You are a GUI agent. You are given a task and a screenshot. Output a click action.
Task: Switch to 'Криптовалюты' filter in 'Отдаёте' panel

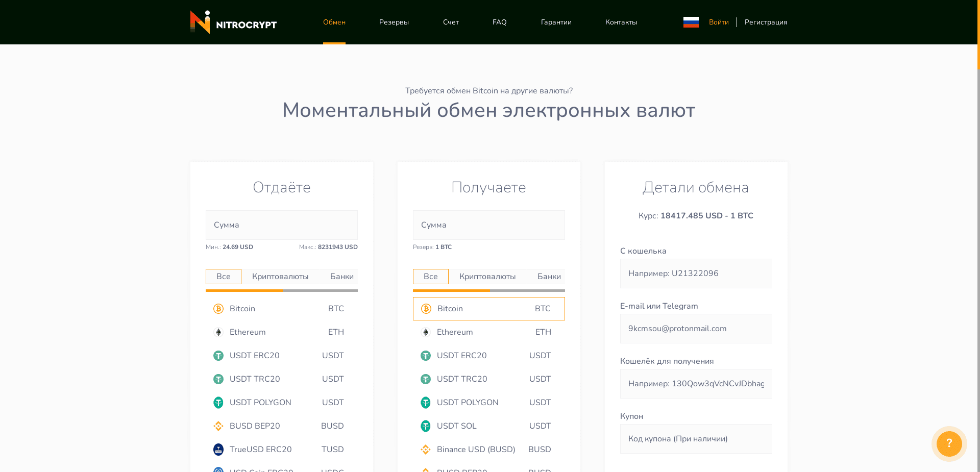(x=280, y=276)
